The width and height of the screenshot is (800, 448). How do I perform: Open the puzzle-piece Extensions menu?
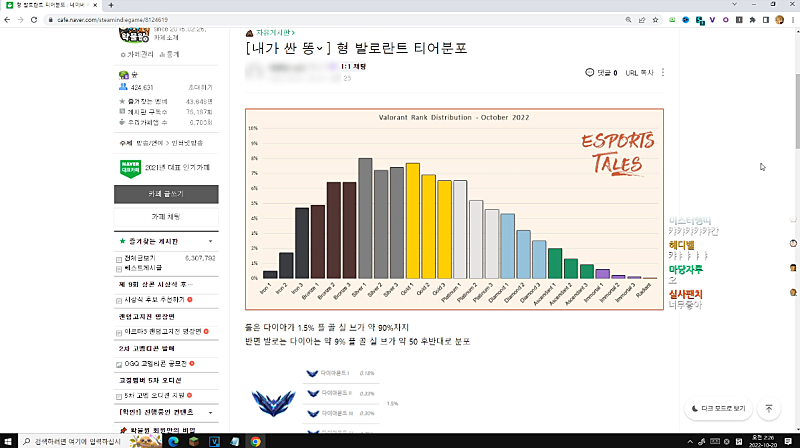[x=753, y=20]
